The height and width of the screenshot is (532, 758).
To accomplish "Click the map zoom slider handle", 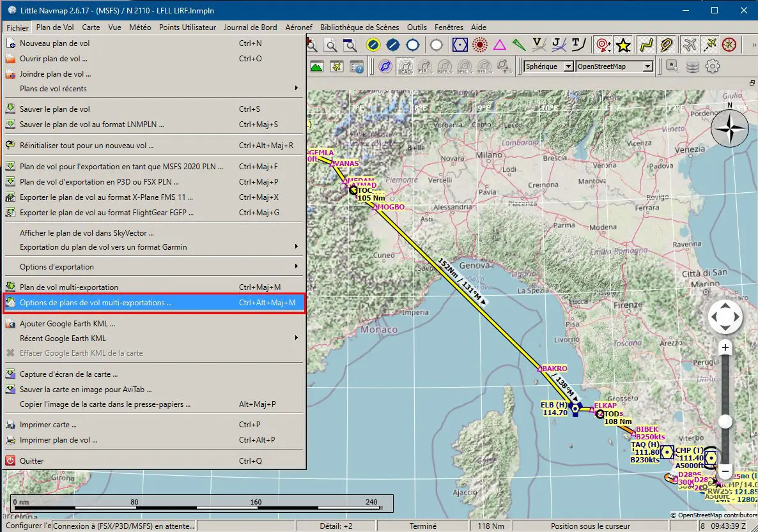I will click(725, 422).
